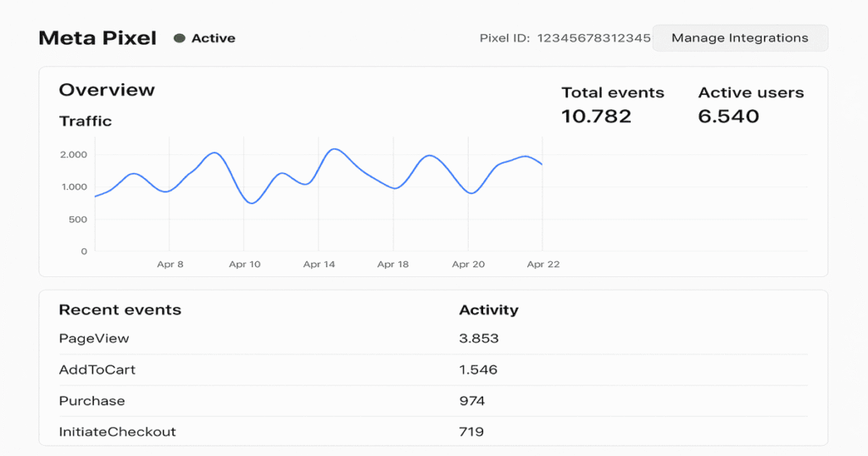Click the InitiateCheckout activity value 719
This screenshot has height=456, width=868.
pyautogui.click(x=471, y=431)
